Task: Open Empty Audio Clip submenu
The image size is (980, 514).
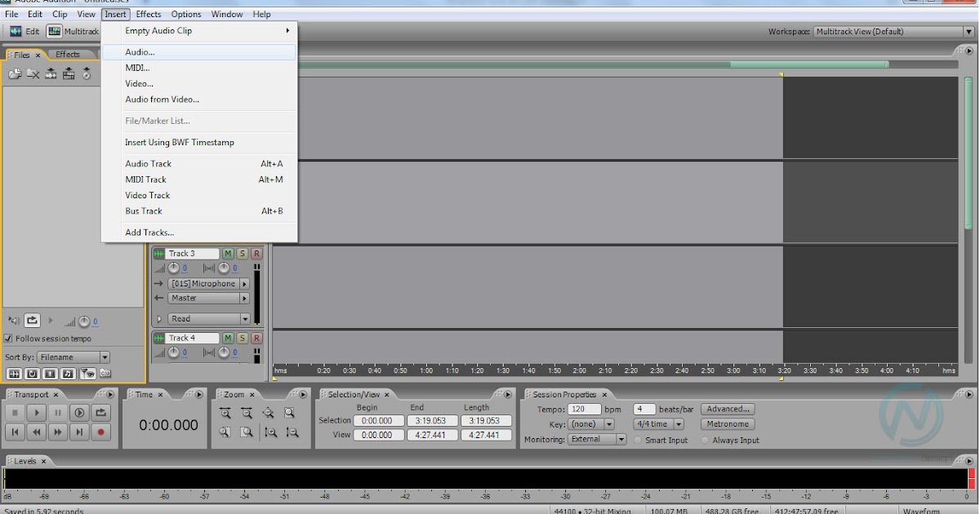Action: tap(199, 31)
